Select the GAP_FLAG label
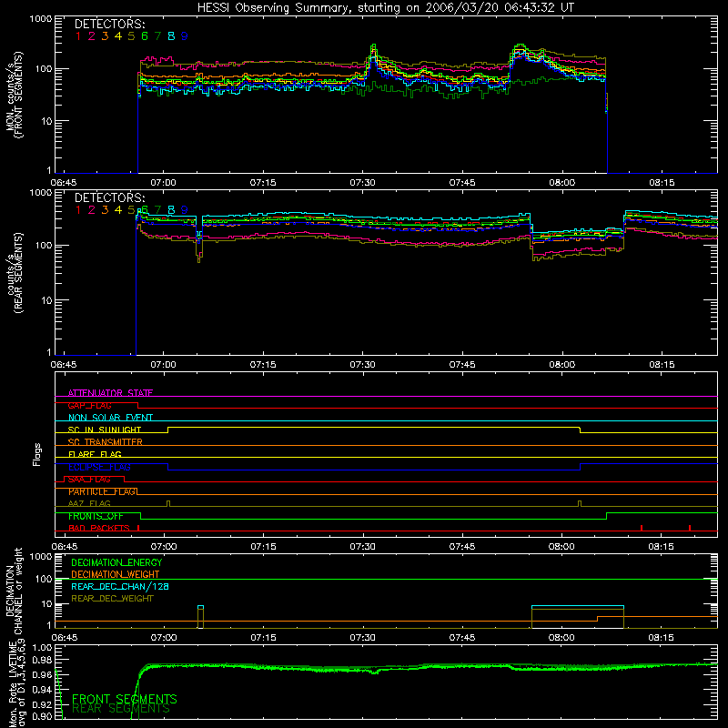 (89, 405)
